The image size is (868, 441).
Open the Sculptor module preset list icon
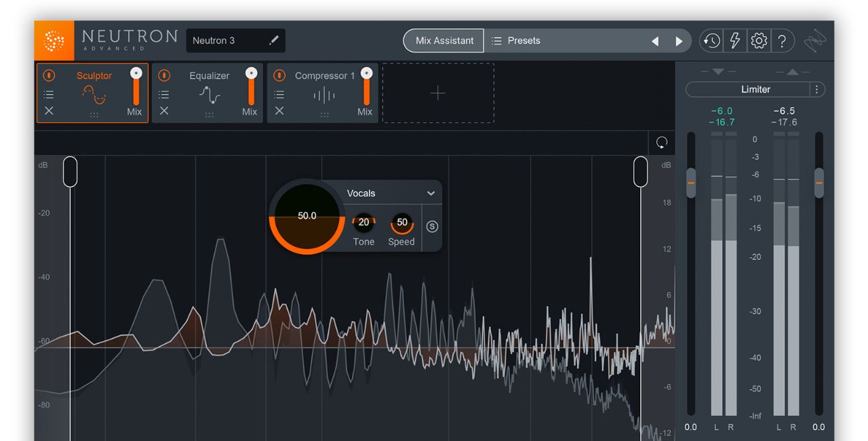coord(48,94)
